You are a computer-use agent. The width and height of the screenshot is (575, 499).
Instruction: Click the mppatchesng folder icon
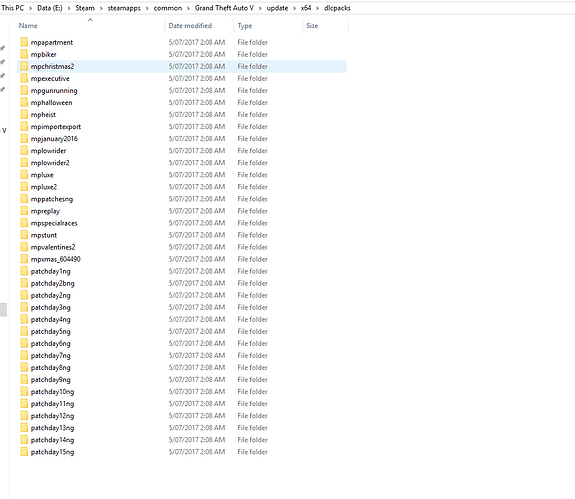tap(24, 199)
